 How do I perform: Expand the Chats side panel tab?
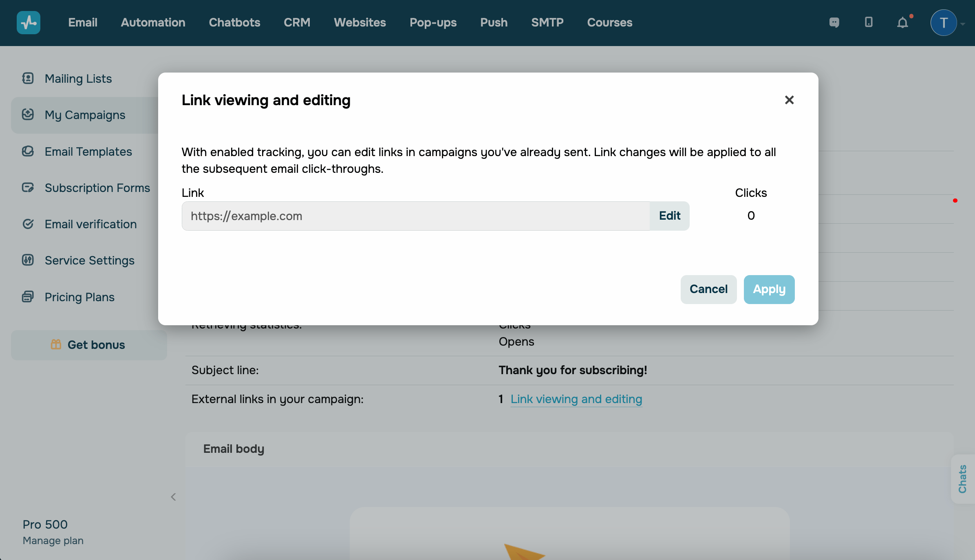pos(963,479)
